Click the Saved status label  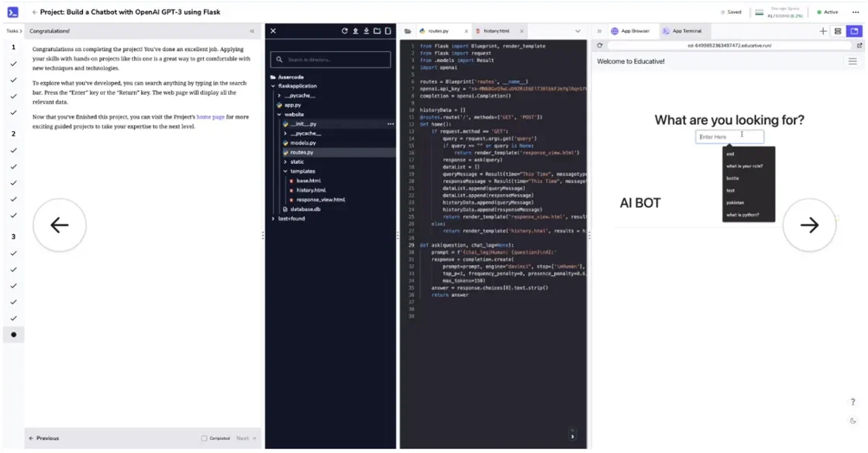coord(731,12)
